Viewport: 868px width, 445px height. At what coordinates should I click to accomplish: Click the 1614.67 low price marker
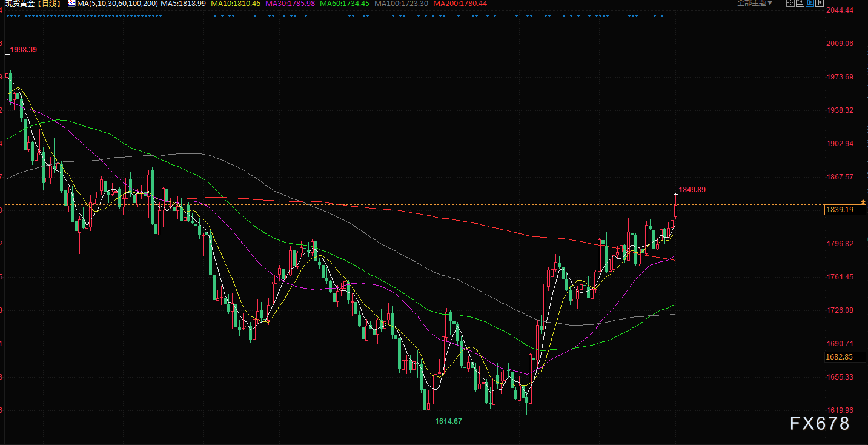point(448,421)
